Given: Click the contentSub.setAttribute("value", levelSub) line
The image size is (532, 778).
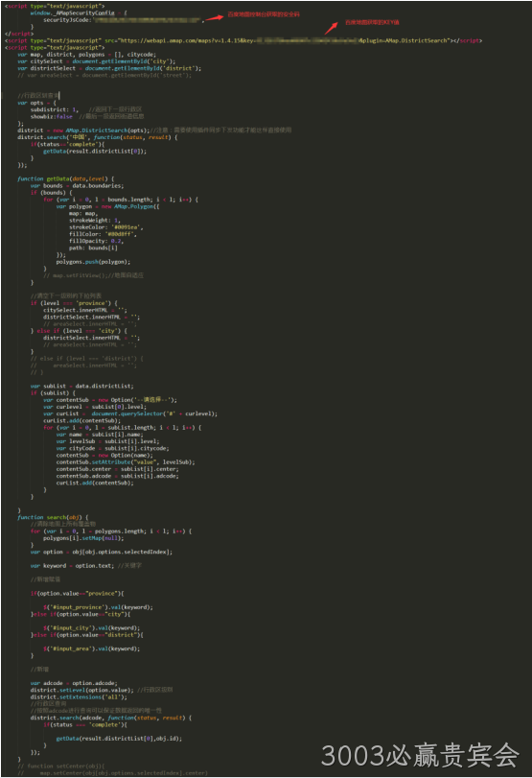Looking at the screenshot, I should [126, 462].
